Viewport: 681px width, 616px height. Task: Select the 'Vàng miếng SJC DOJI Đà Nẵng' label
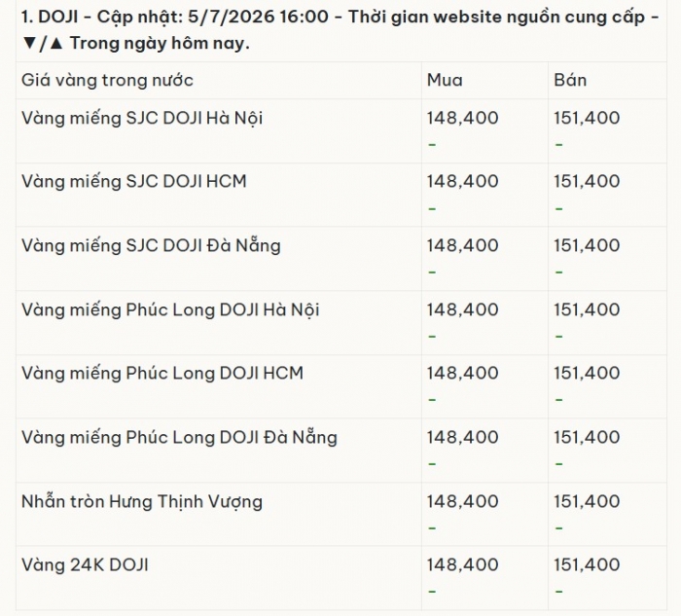pos(151,245)
